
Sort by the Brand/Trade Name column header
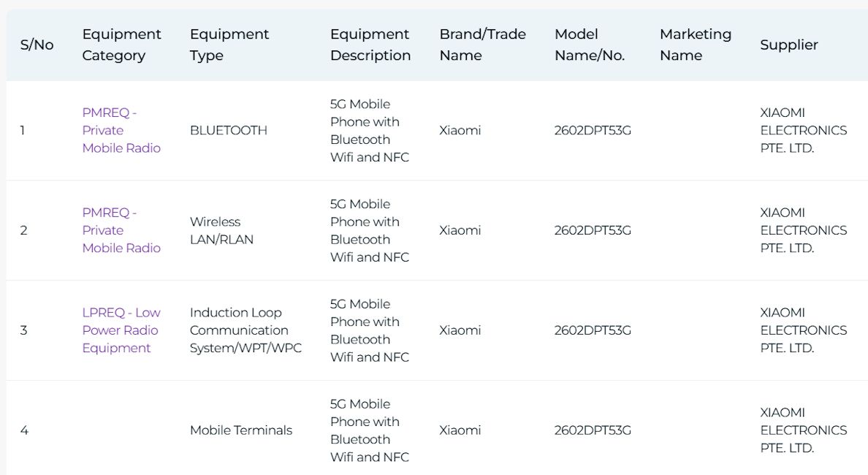coord(482,45)
